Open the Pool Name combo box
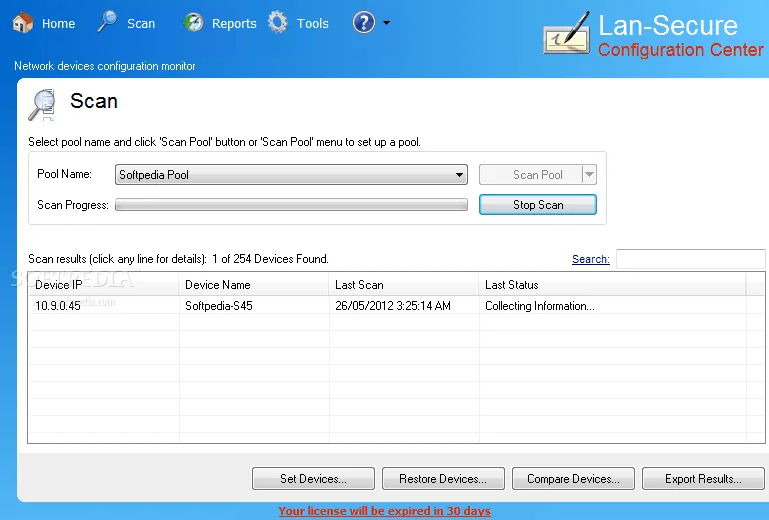This screenshot has height=520, width=769. coord(291,175)
